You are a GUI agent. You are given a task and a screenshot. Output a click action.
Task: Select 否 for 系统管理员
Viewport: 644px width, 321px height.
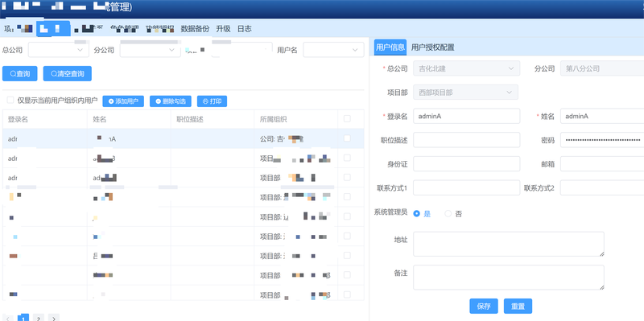[448, 213]
